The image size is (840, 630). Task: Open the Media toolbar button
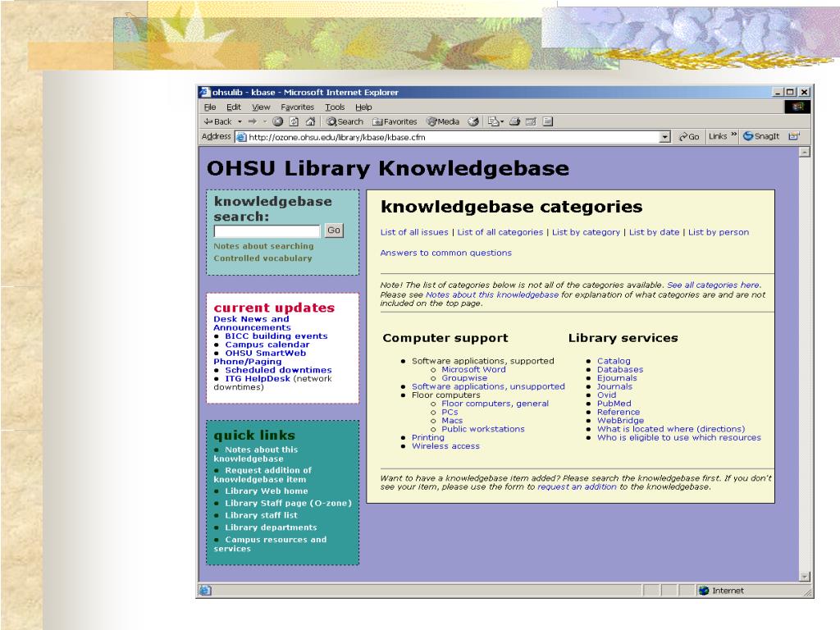(443, 121)
